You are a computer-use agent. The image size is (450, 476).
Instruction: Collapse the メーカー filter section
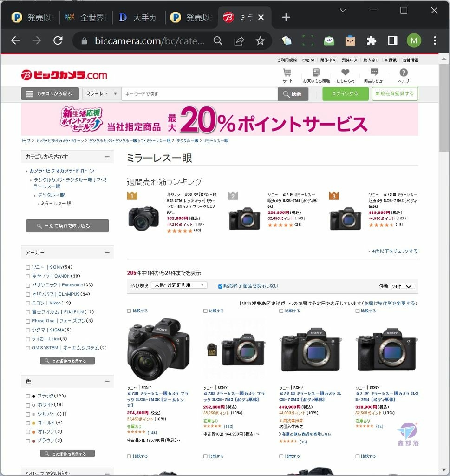coord(107,252)
